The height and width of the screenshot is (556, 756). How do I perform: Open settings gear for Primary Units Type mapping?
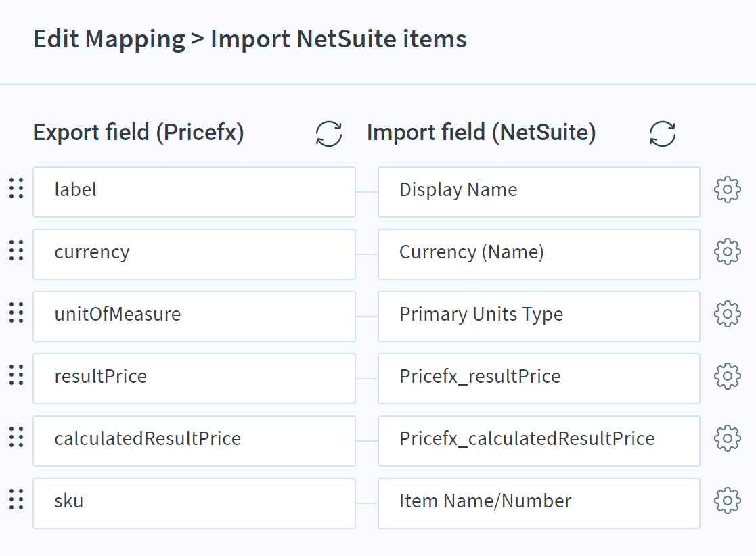click(x=727, y=314)
